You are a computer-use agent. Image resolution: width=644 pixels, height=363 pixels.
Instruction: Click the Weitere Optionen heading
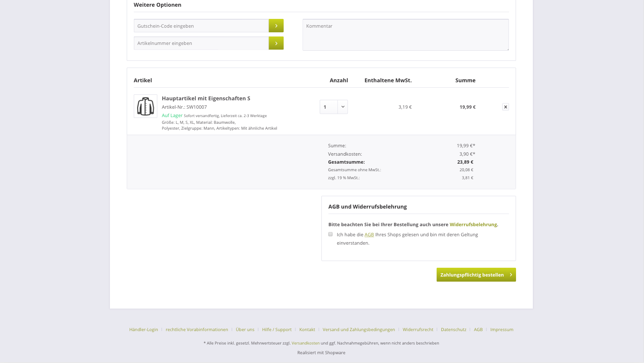[157, 5]
